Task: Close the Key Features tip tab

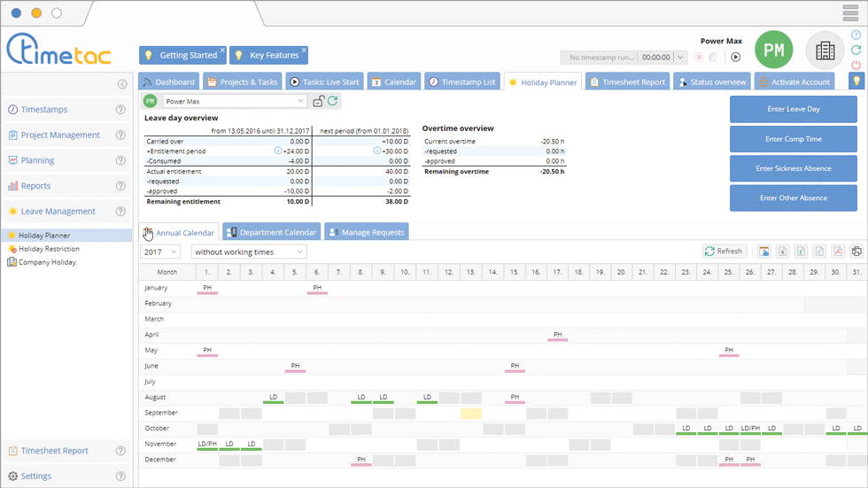Action: click(304, 50)
